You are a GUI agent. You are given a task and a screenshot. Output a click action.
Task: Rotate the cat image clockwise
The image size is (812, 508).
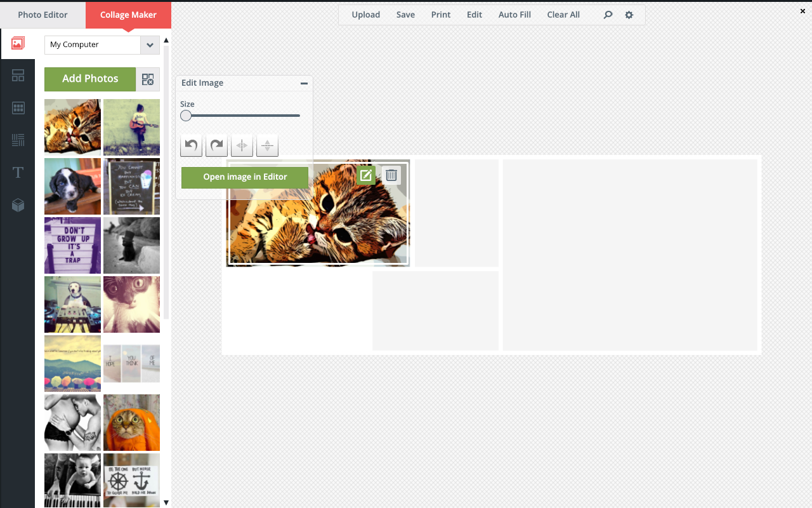coord(216,145)
